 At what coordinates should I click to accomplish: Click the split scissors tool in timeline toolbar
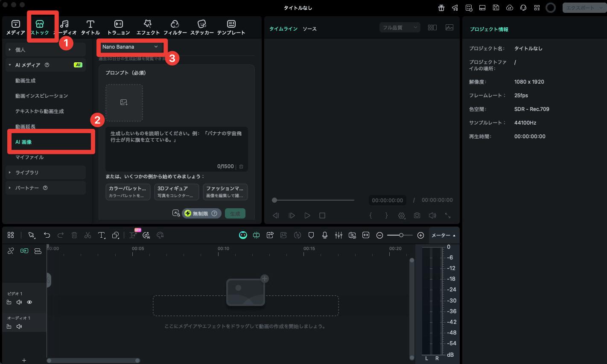point(88,235)
